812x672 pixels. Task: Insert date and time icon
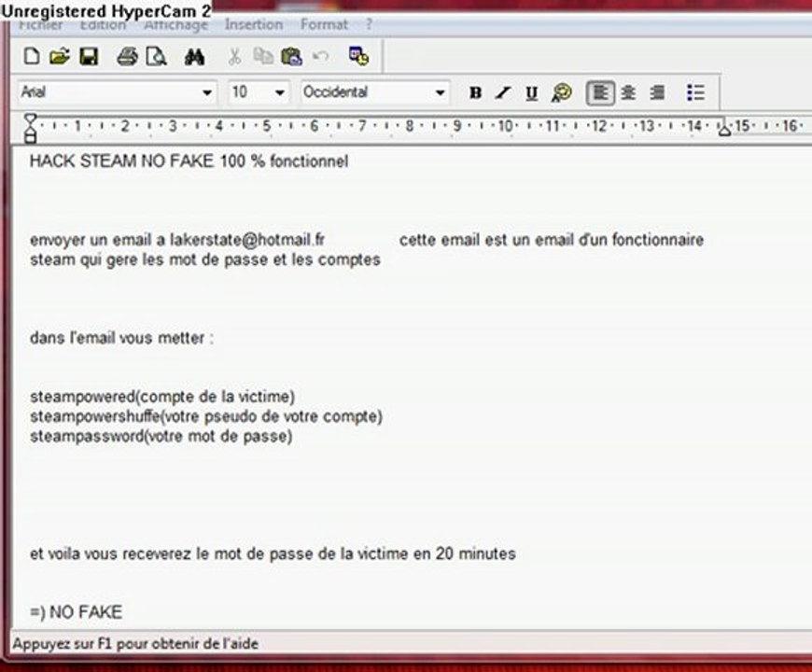coord(358,56)
